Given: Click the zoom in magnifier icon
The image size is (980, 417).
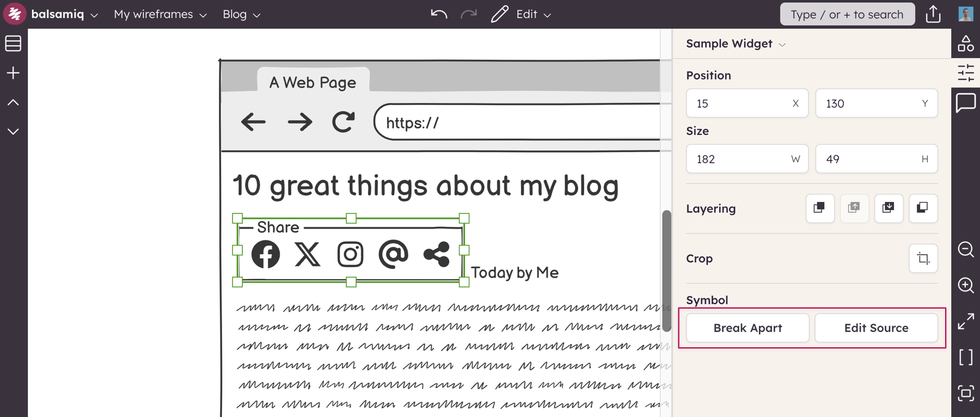Looking at the screenshot, I should click(x=966, y=285).
